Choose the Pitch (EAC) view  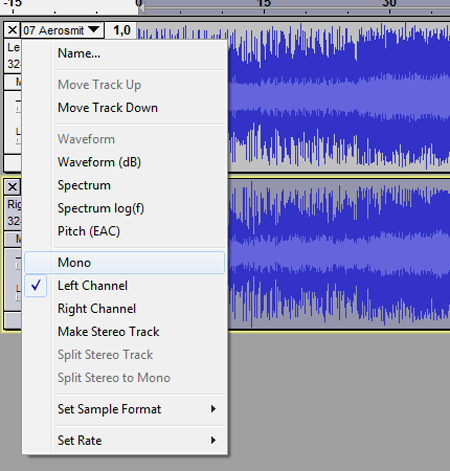125,231
